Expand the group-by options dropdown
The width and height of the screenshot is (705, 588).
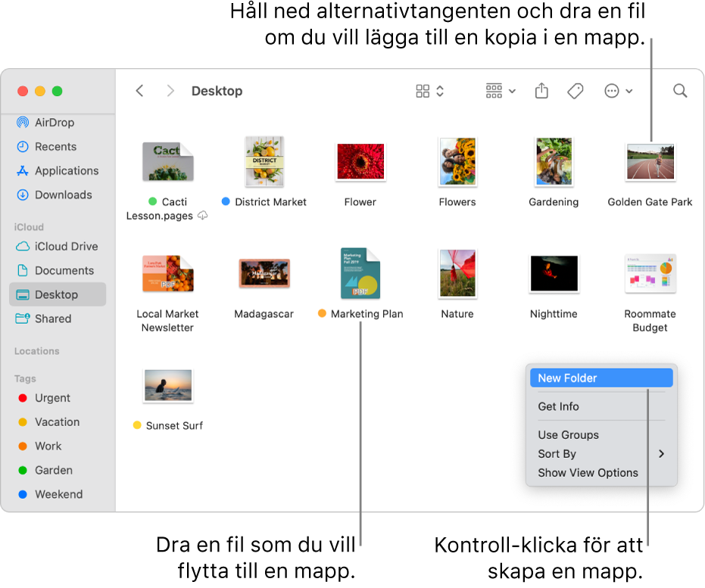[501, 91]
